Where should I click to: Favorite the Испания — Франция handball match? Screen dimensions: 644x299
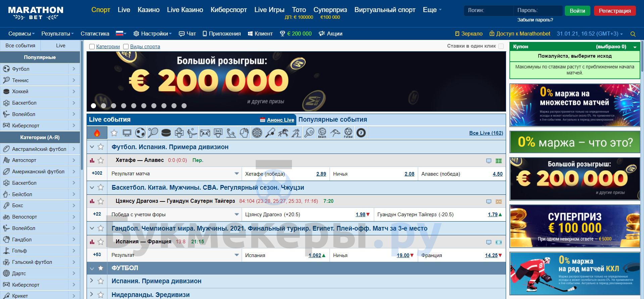pyautogui.click(x=101, y=242)
